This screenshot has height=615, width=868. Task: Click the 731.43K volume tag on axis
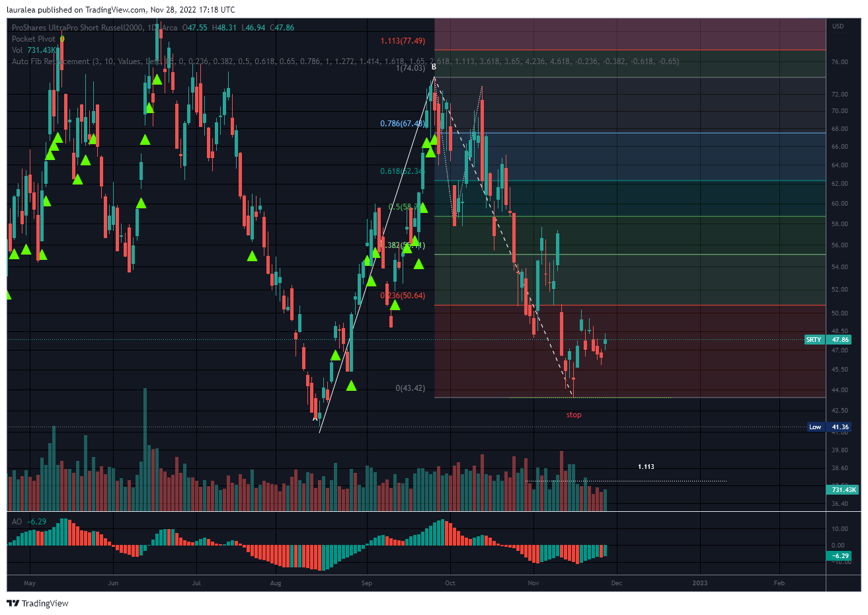(x=844, y=490)
